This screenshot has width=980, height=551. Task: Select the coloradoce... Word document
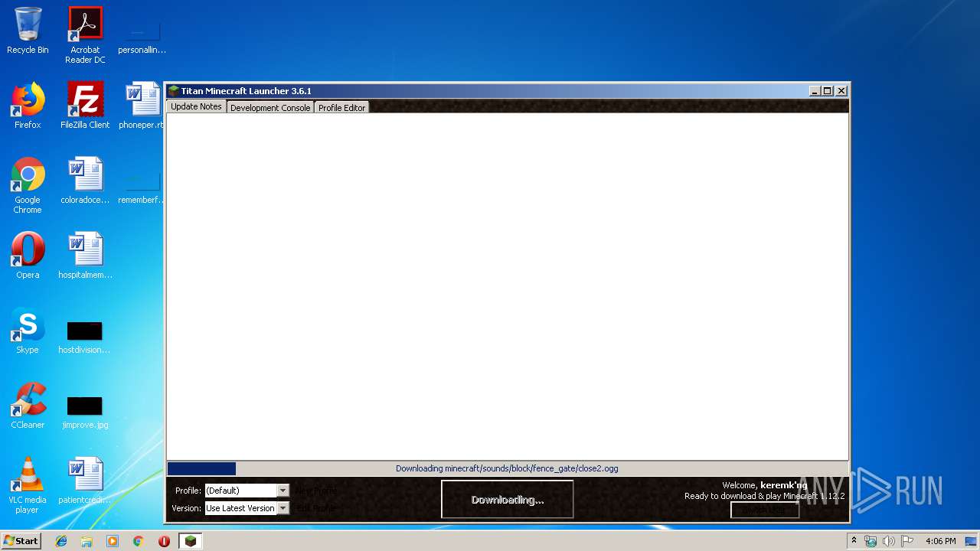pyautogui.click(x=85, y=181)
